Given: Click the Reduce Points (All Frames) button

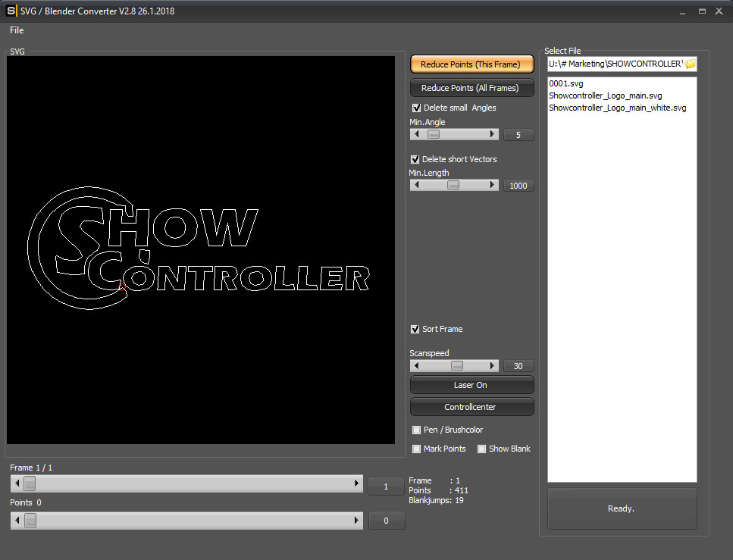Looking at the screenshot, I should click(471, 87).
